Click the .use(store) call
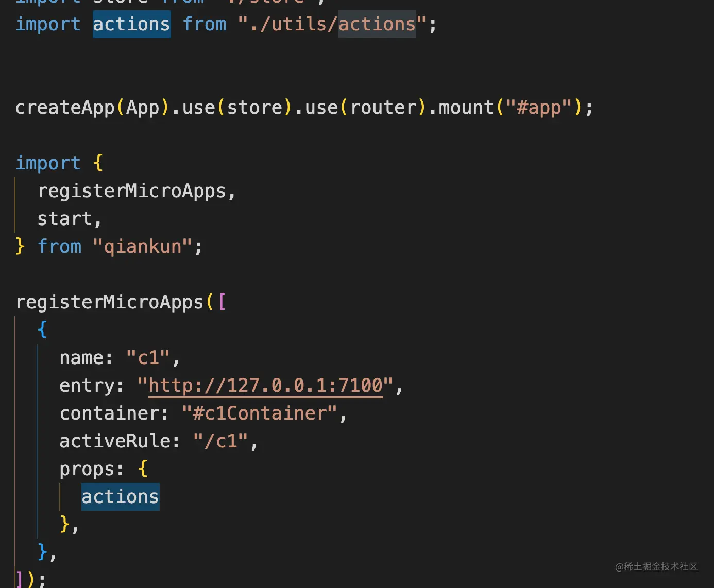Image resolution: width=714 pixels, height=588 pixels. (232, 108)
